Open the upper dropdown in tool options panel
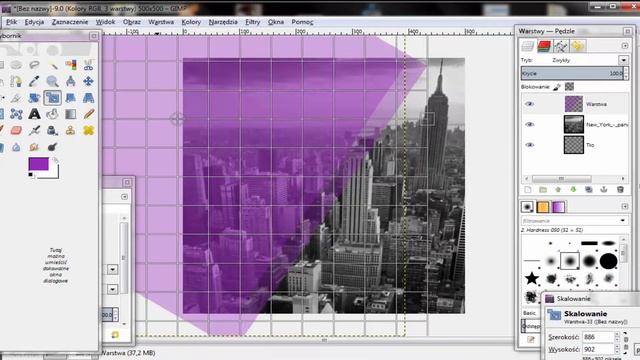Screen dimensions: 640x360 point(112,269)
